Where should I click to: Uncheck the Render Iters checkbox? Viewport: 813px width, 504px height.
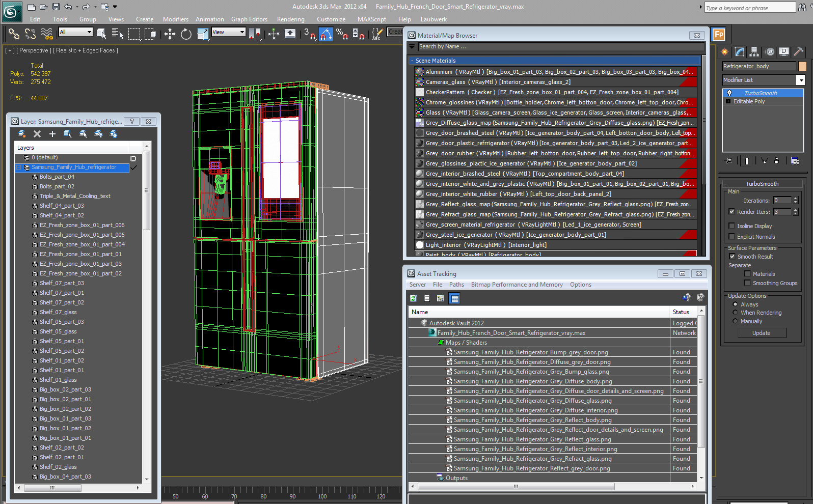coord(732,212)
